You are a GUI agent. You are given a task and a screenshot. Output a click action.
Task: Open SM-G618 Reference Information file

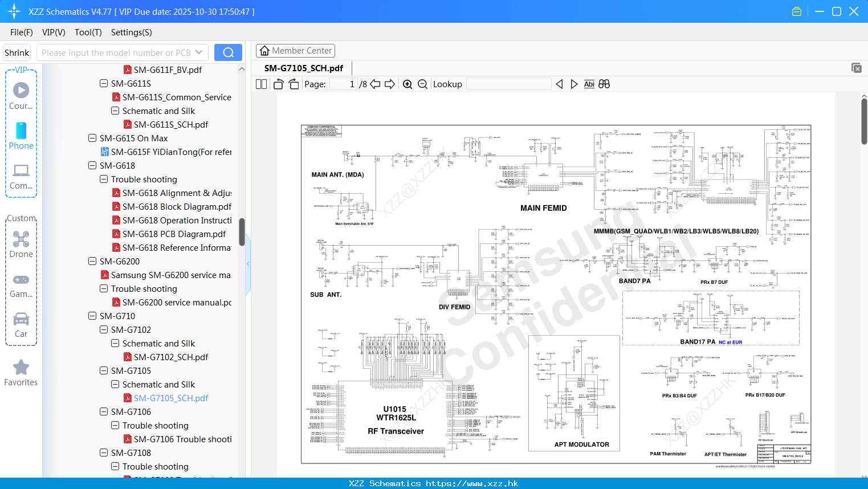tap(177, 247)
